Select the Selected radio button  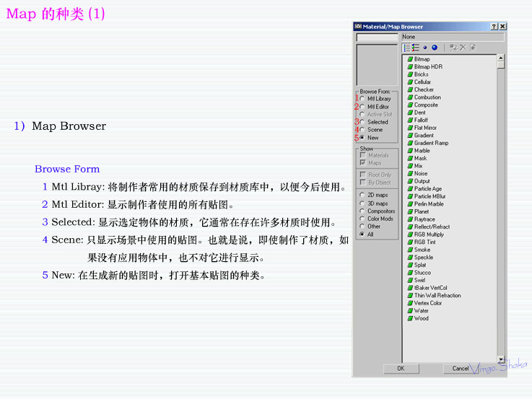362,122
